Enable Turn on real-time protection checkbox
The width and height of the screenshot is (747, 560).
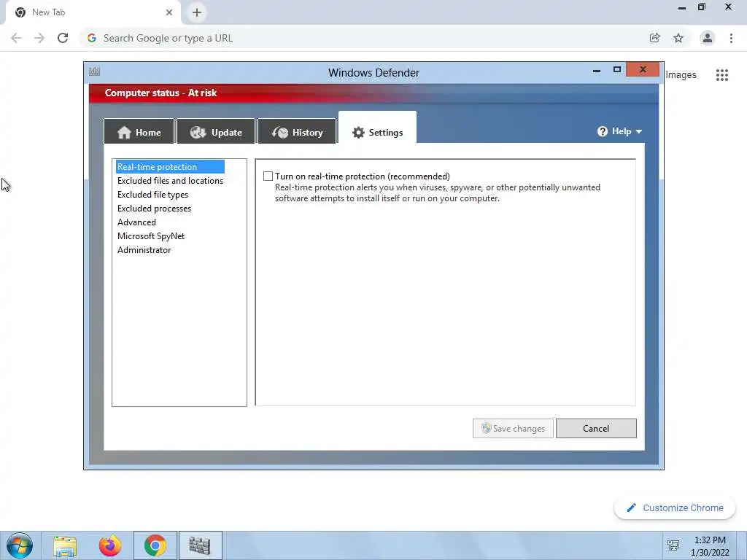pos(268,176)
